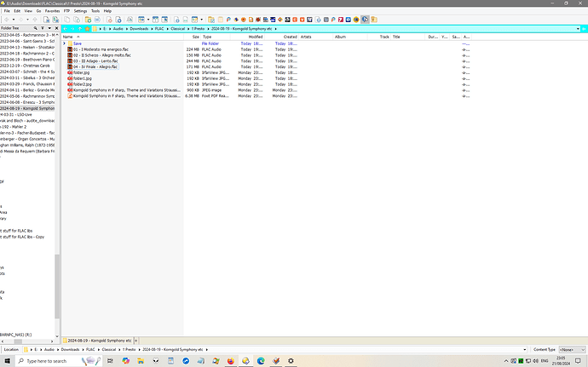Sort by the Size column header
Viewport: 588px width, 367px height.
pos(192,37)
